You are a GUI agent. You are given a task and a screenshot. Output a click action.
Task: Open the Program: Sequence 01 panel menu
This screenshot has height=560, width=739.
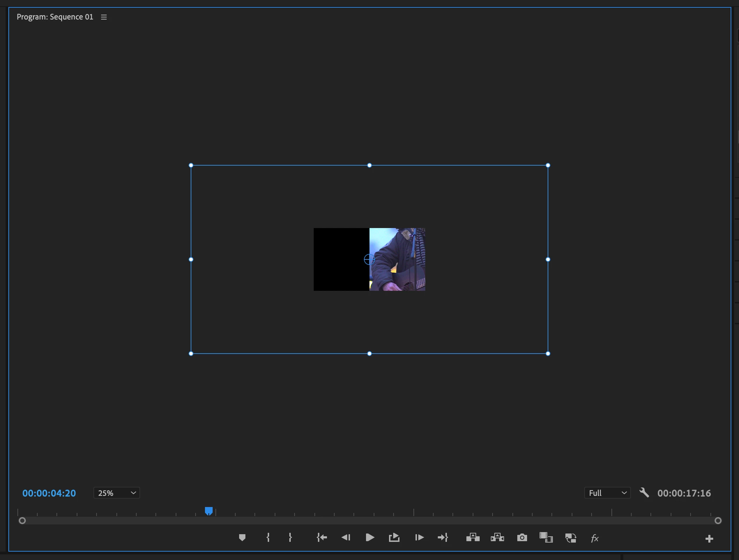click(x=104, y=17)
